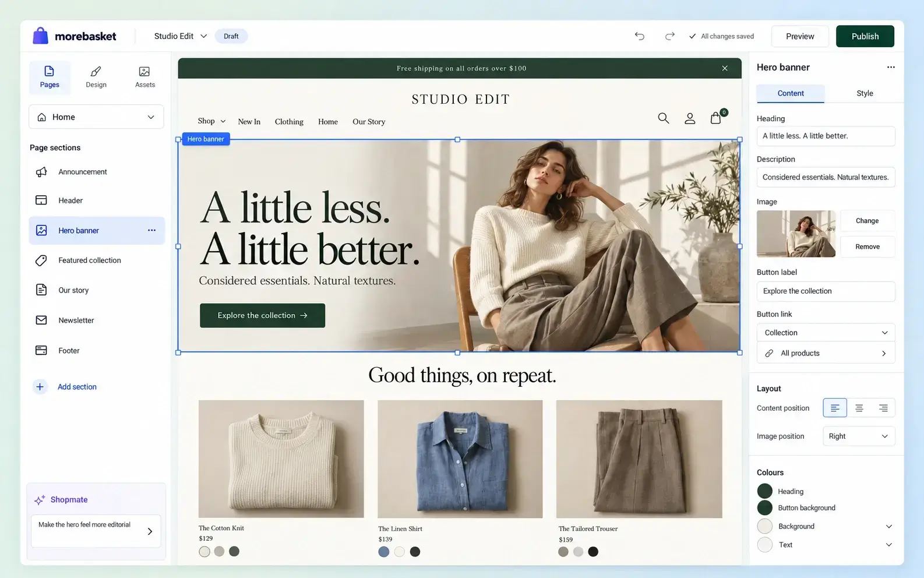Open the storefront search icon
Viewport: 924px width, 578px height.
(x=663, y=118)
